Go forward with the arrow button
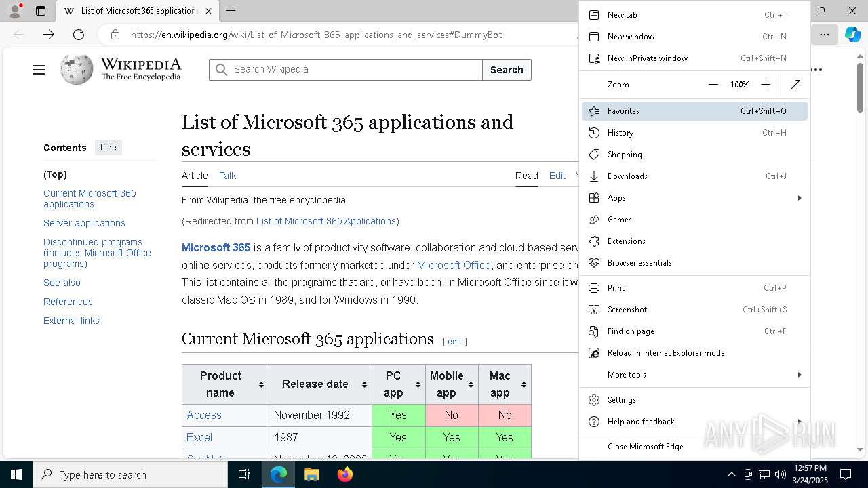 49,35
